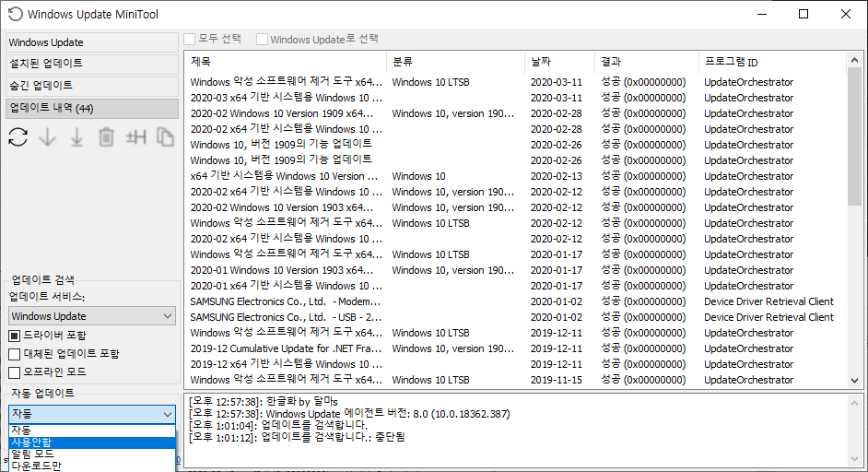The image size is (868, 472).
Task: Click Windows 10 LTSB cell dated 2020-03-11
Action: point(430,82)
